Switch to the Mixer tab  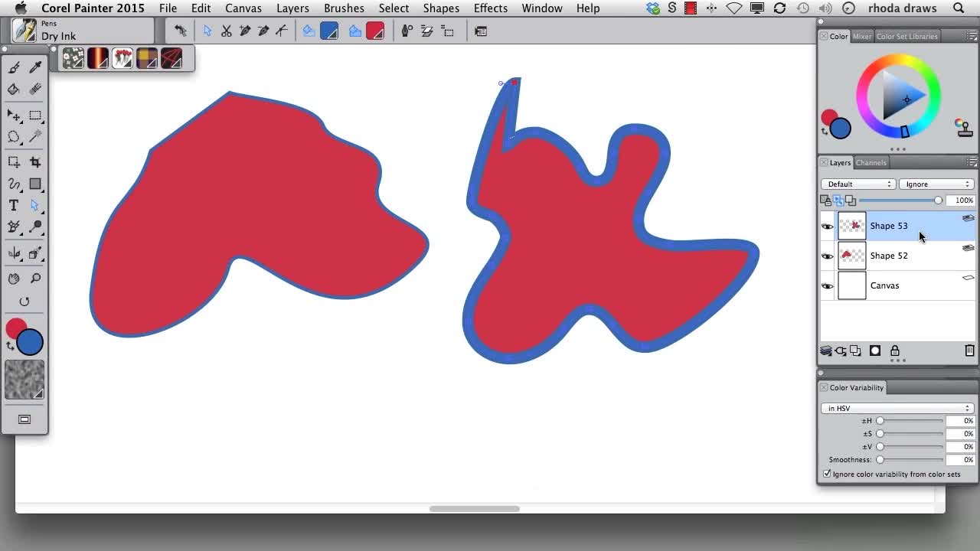pos(862,37)
